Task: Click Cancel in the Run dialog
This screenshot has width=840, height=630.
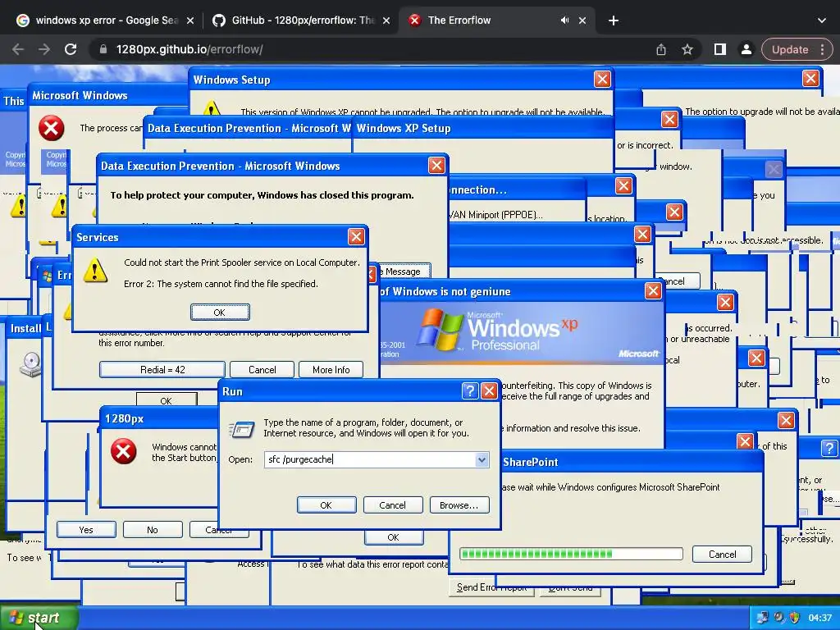Action: pyautogui.click(x=393, y=505)
